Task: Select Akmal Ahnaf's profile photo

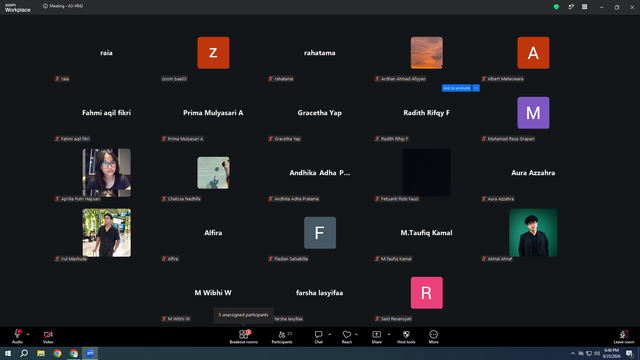Action: pos(533,233)
